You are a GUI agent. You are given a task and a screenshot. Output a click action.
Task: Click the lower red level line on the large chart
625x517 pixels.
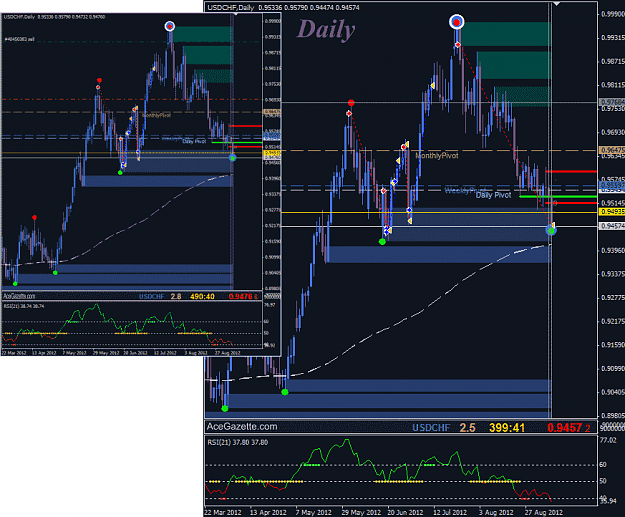pyautogui.click(x=571, y=203)
